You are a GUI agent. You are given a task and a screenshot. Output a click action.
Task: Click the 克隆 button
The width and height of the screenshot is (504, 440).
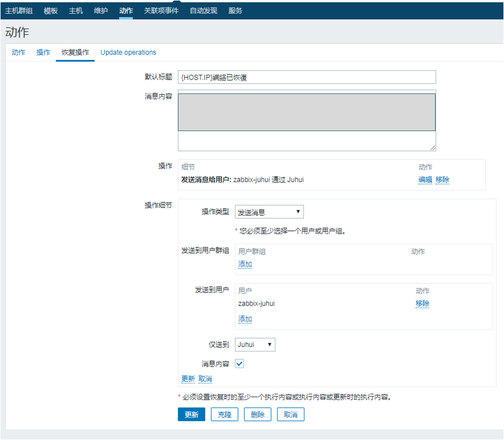pos(225,414)
